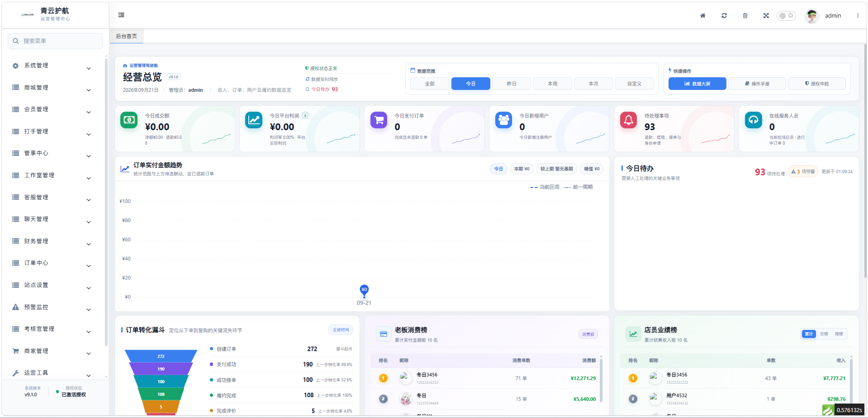The image size is (868, 418).
Task: Expand 商城管理 sidebar menu
Action: pos(53,88)
